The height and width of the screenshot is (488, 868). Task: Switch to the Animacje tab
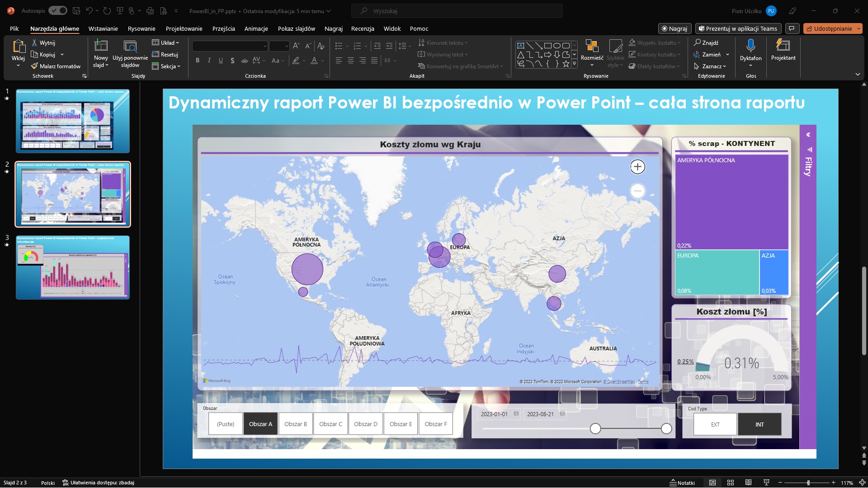(x=256, y=28)
